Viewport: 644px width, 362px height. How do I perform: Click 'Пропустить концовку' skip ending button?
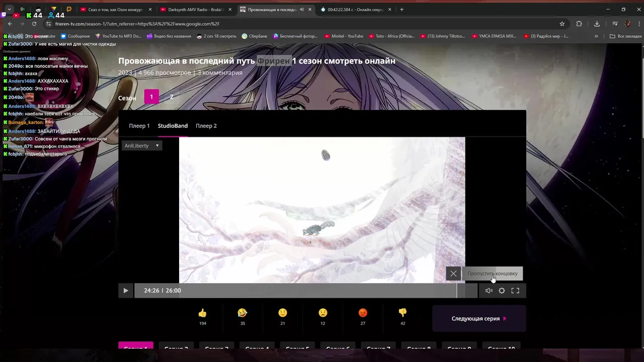point(493,274)
